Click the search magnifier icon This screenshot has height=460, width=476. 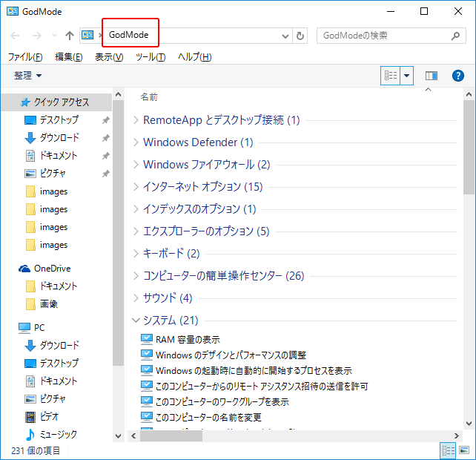[x=455, y=36]
